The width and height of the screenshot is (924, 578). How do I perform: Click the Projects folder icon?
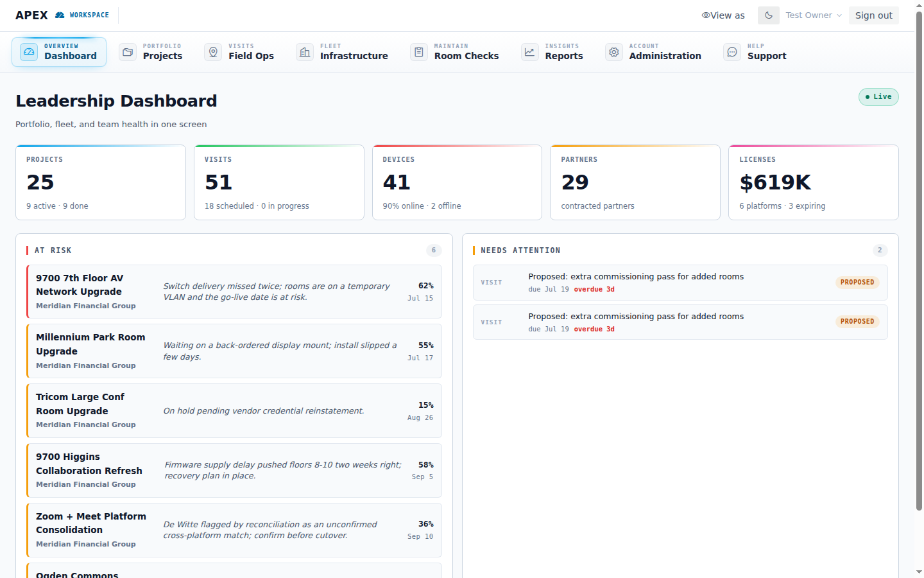pyautogui.click(x=128, y=52)
